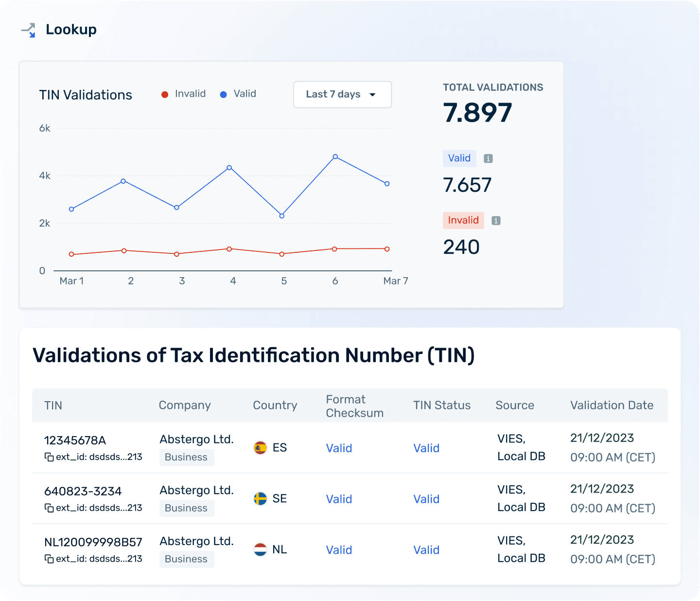
Task: Click total validations value 7.897
Action: (477, 113)
